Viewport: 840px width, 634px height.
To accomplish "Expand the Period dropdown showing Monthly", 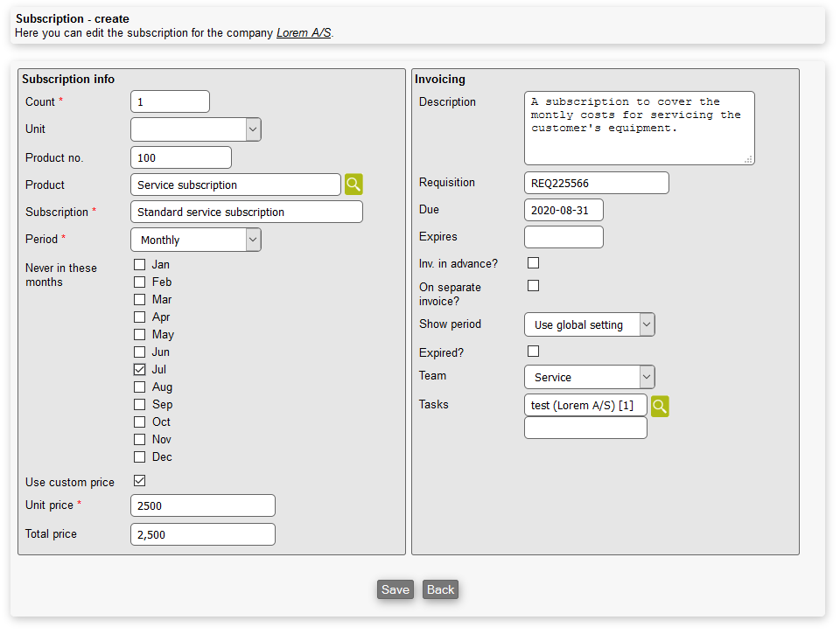I will tap(196, 240).
